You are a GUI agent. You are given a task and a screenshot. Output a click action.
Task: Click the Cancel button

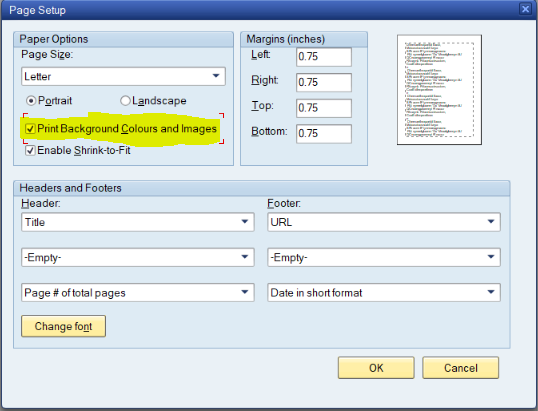pyautogui.click(x=460, y=368)
